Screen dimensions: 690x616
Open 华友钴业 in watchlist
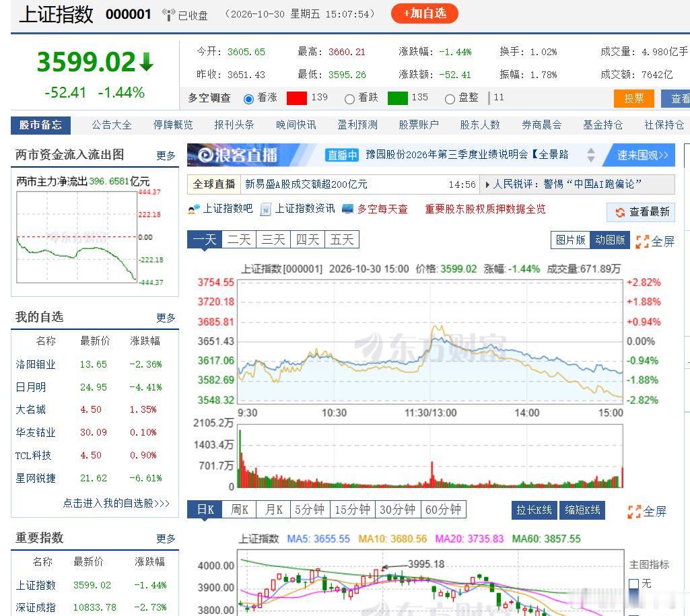click(x=36, y=432)
